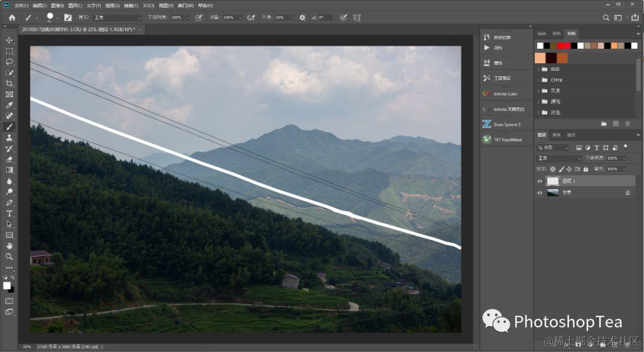Select the Lasso tool
This screenshot has height=352, width=644.
[9, 62]
